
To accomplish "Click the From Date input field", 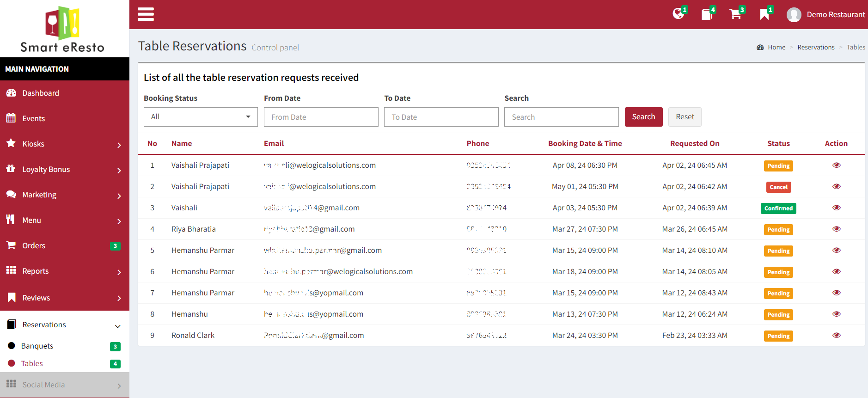I will click(x=321, y=117).
